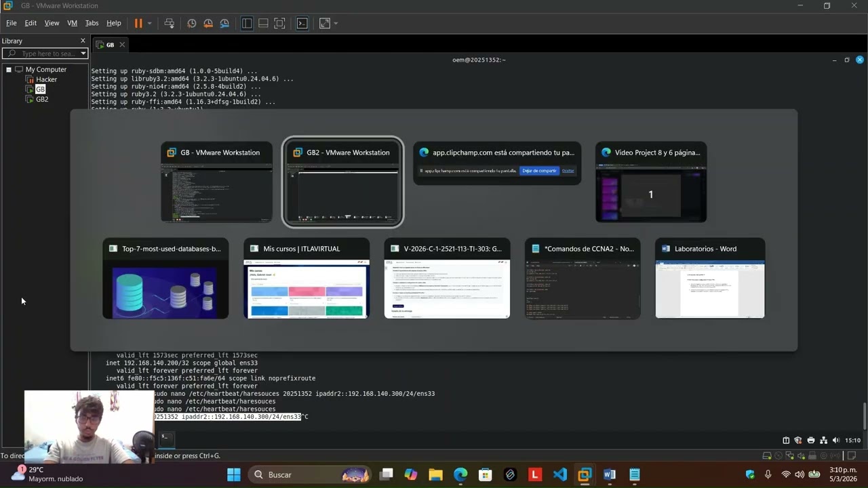Send Ctrl+Alt+Del to the virtual machine
Image resolution: width=868 pixels, height=488 pixels.
click(170, 23)
